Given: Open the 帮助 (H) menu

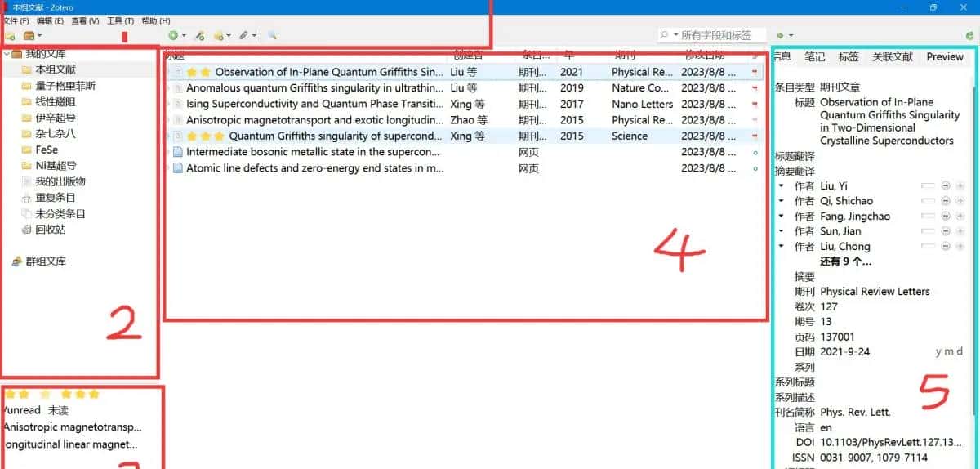Looking at the screenshot, I should (x=156, y=20).
